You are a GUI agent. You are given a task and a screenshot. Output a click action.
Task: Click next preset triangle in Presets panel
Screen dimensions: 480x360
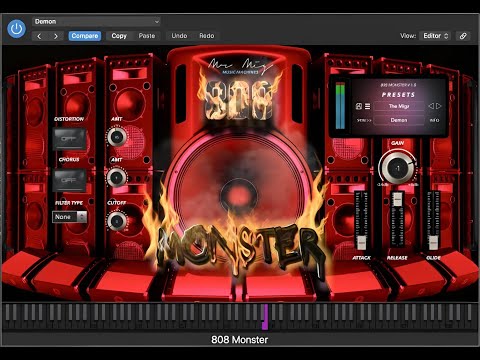(x=439, y=106)
